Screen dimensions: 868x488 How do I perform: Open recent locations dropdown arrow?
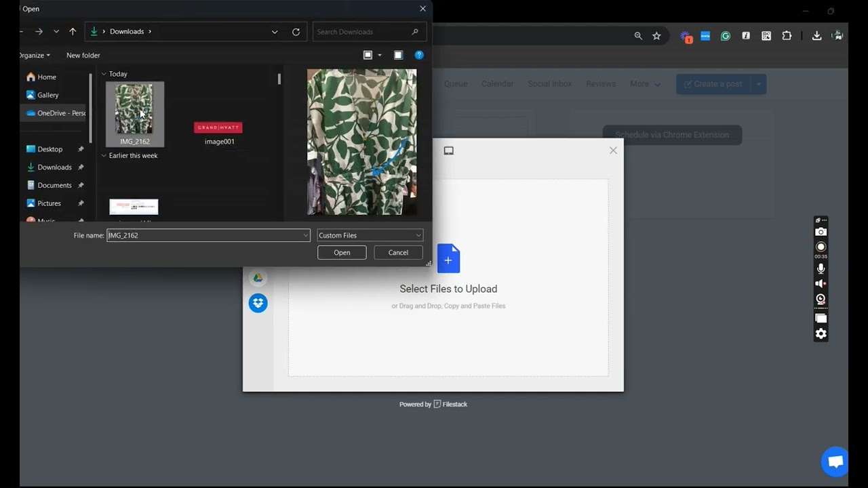[x=56, y=32]
